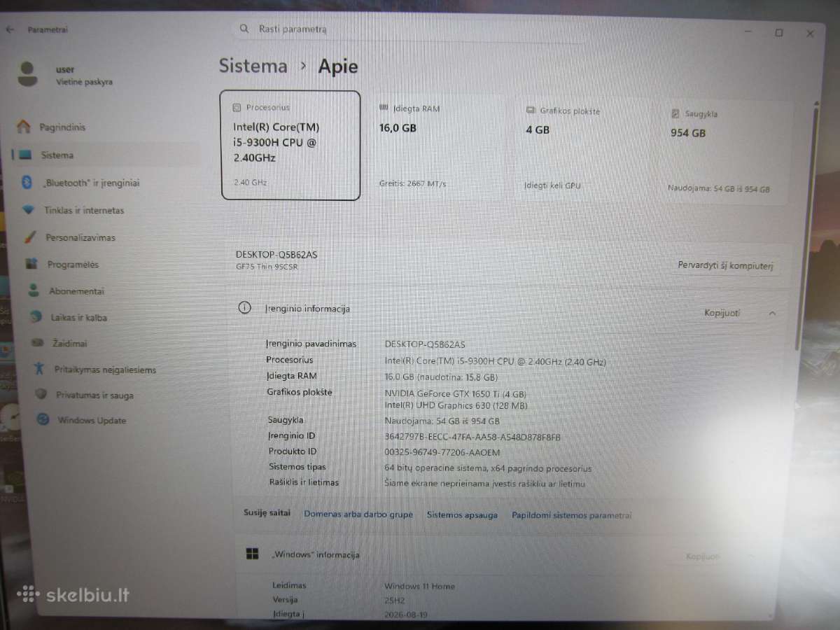
Task: Click the Windows logo icon
Action: point(252,554)
